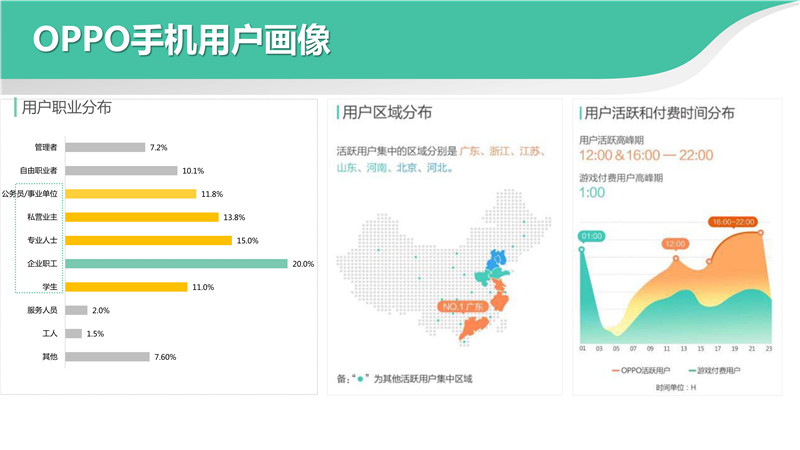Click the OPPO活跃用户 legend marker
This screenshot has height=450, width=800.
click(612, 370)
